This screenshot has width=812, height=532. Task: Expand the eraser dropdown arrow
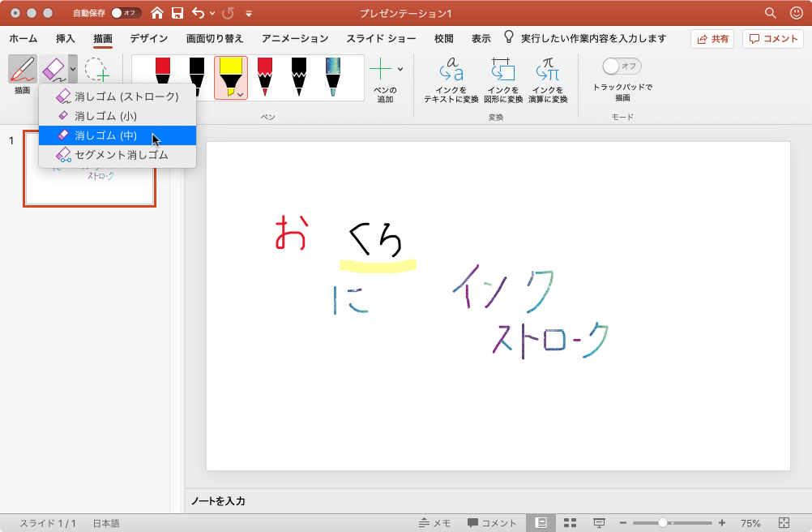pos(73,70)
